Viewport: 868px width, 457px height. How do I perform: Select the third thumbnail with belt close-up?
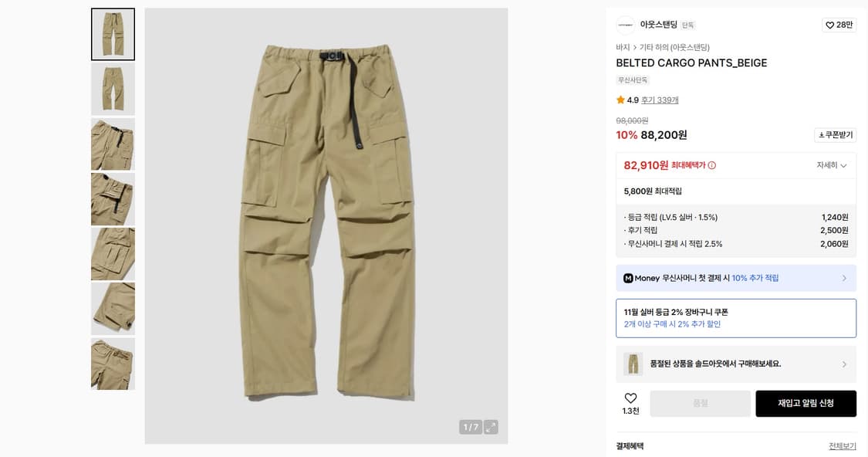click(113, 144)
